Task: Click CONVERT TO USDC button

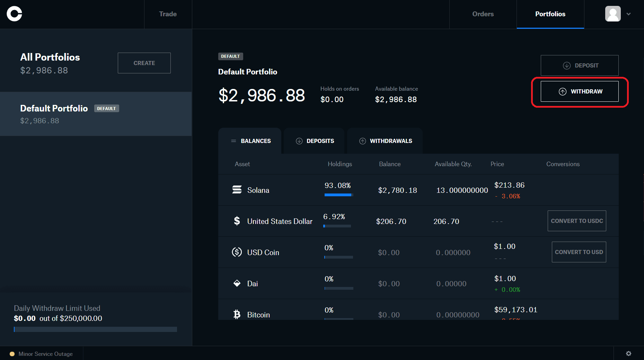Action: click(577, 221)
